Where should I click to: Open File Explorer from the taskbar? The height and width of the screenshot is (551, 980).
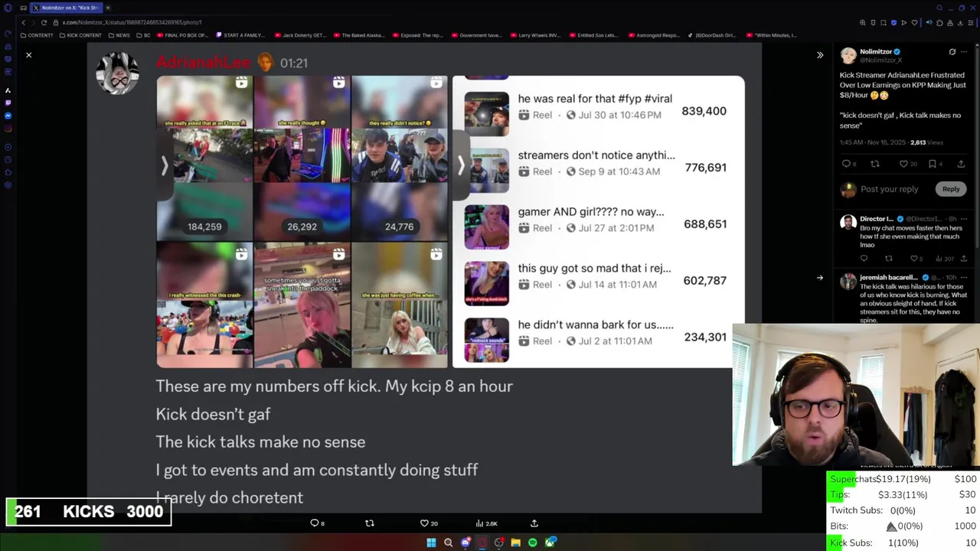click(x=515, y=543)
